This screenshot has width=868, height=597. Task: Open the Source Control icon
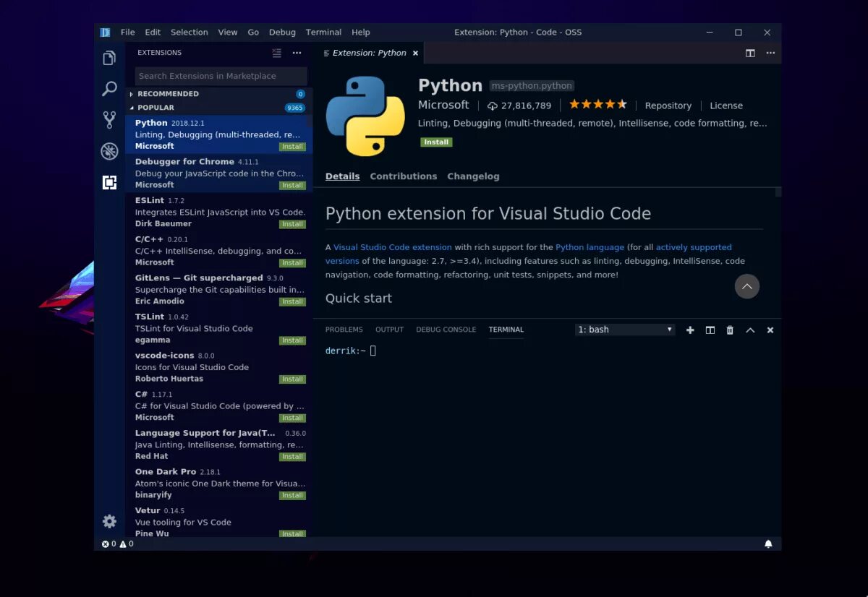pos(109,120)
